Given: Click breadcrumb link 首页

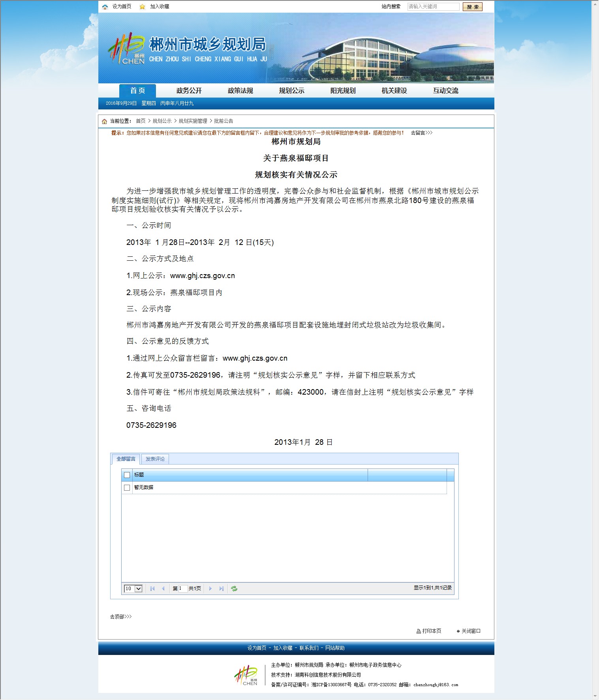Looking at the screenshot, I should (141, 121).
